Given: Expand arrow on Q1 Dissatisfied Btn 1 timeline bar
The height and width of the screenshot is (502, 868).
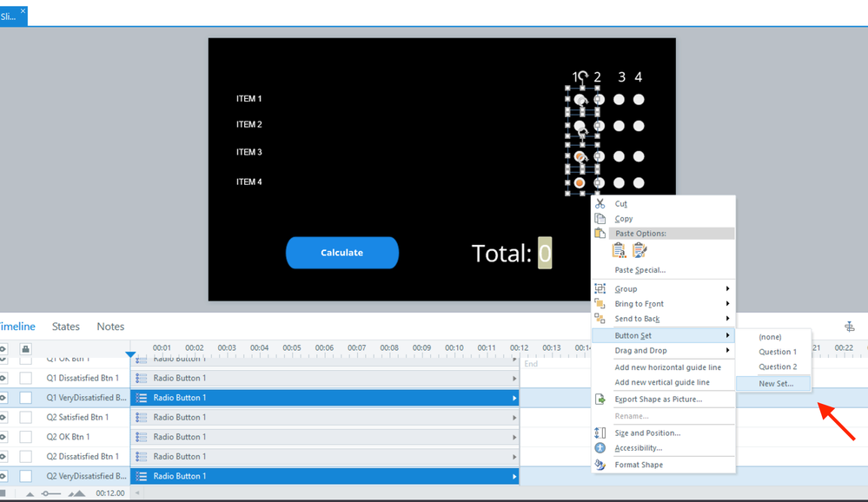Looking at the screenshot, I should pyautogui.click(x=514, y=379).
